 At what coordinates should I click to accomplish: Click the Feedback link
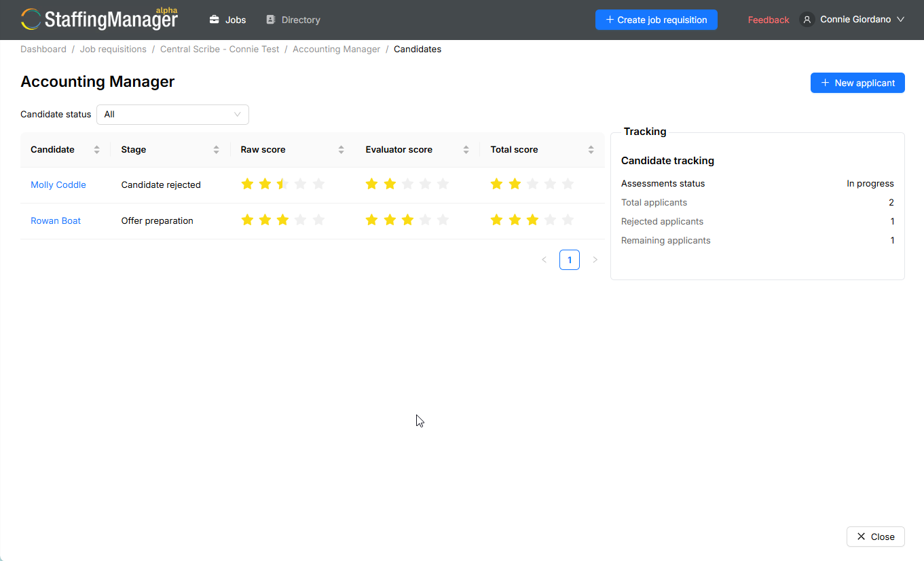(x=769, y=20)
